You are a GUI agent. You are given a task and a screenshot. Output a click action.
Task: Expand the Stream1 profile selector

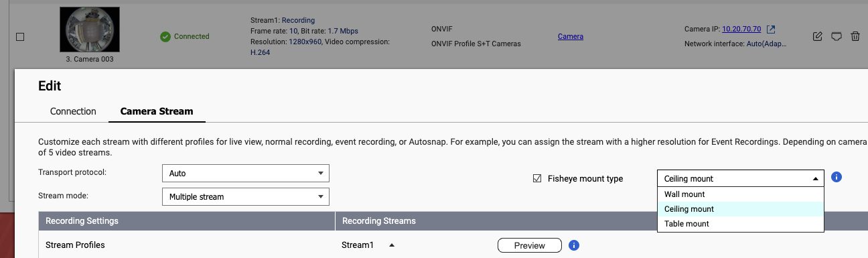click(392, 245)
